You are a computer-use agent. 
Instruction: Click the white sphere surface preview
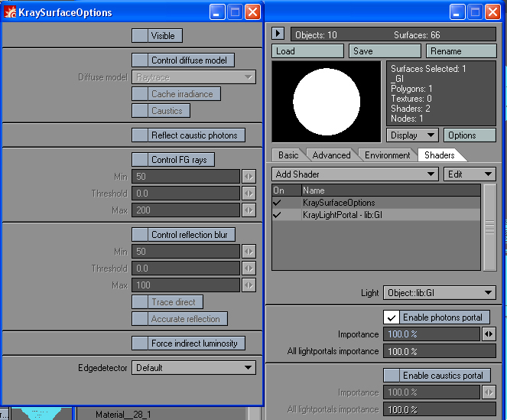click(327, 102)
